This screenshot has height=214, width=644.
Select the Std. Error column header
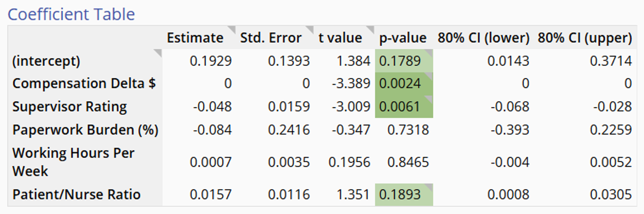click(x=271, y=38)
